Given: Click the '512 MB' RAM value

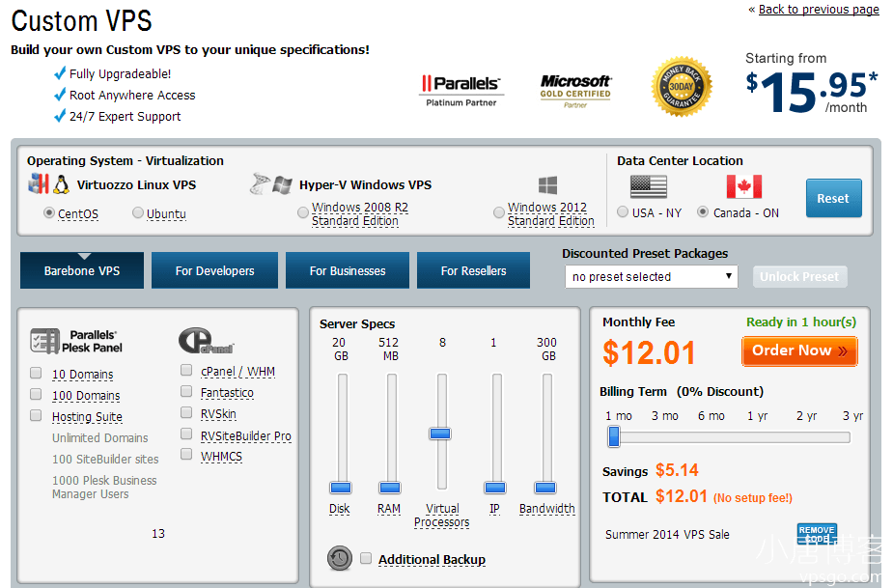Looking at the screenshot, I should tap(389, 350).
